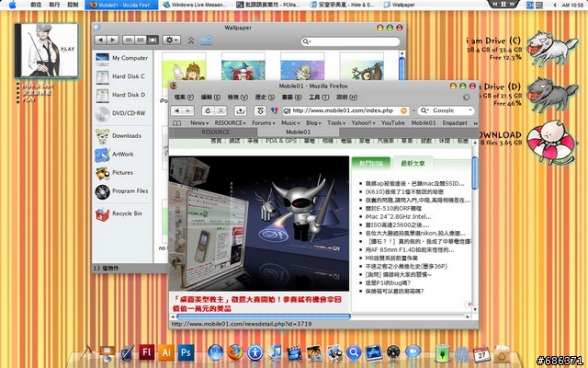Viewport: 588px width, 368px height.
Task: Open Hard Disk D in sidebar
Action: coord(122,95)
